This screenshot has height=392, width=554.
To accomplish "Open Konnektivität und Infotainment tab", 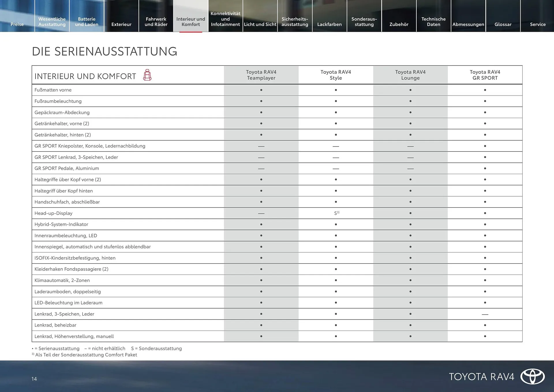I will [x=225, y=19].
